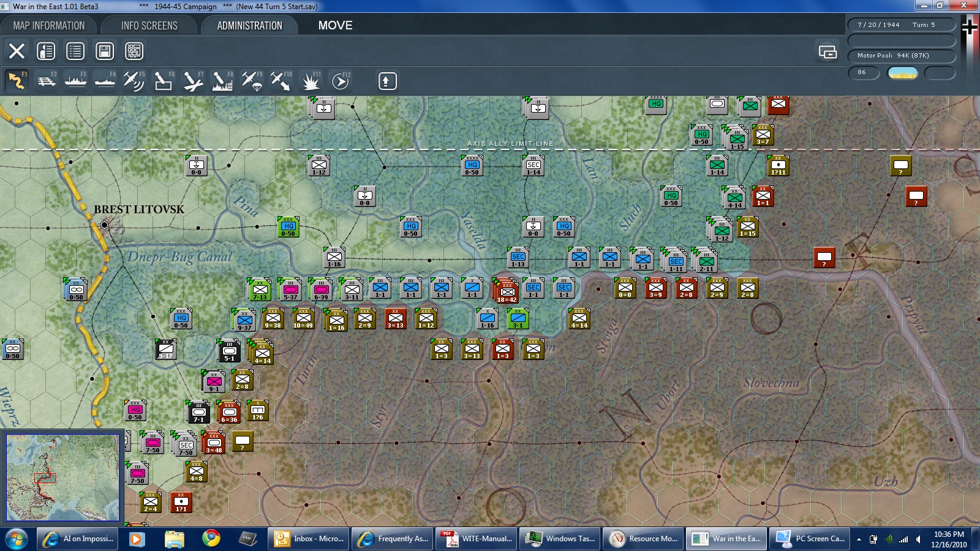The image size is (980, 551).
Task: Select the 3=48 red armored unit
Action: point(214,442)
